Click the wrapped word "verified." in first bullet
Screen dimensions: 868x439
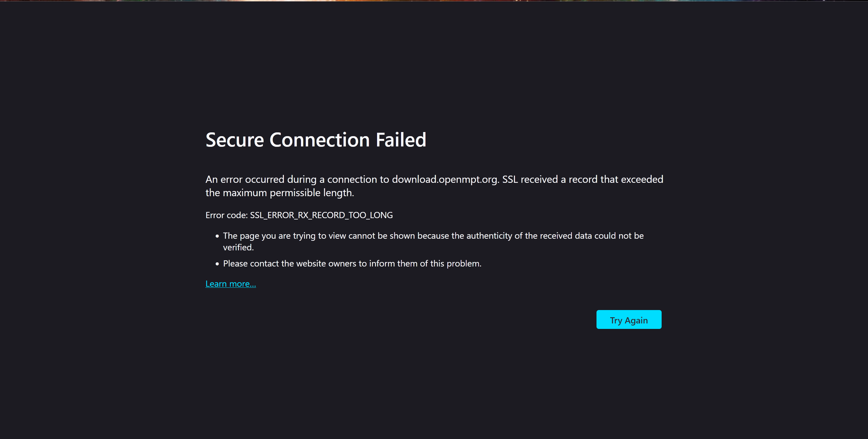(x=238, y=248)
